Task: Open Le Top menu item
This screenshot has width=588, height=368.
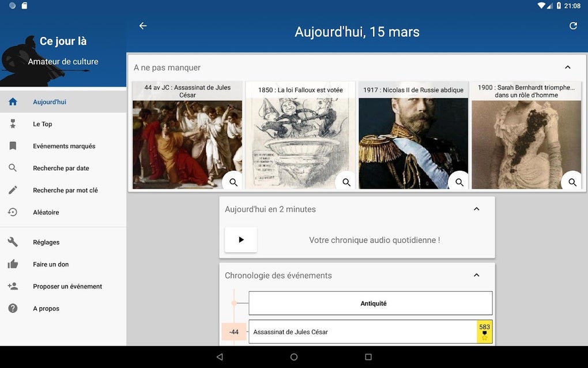Action: coord(63,124)
